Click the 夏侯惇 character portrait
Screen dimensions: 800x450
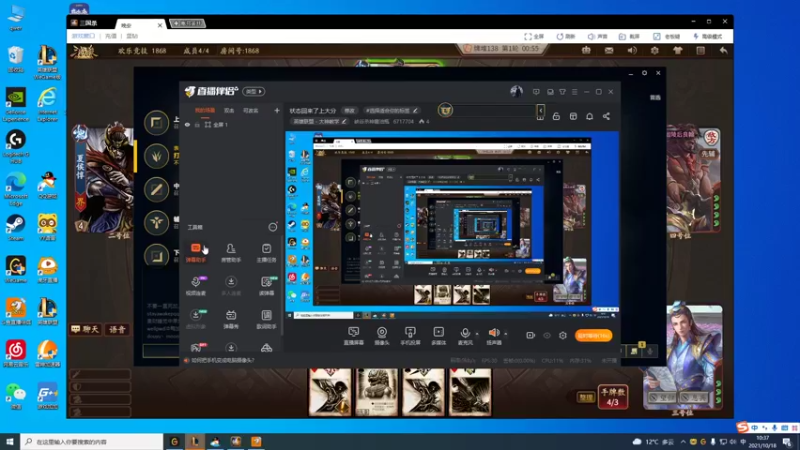pos(105,179)
